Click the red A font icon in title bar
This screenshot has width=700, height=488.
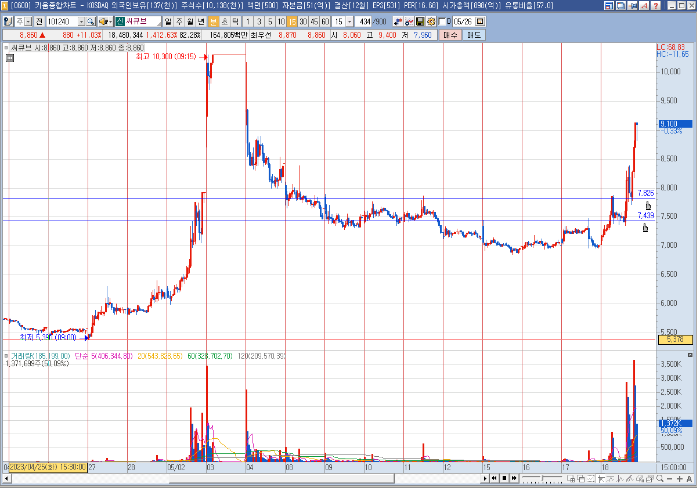(644, 5)
